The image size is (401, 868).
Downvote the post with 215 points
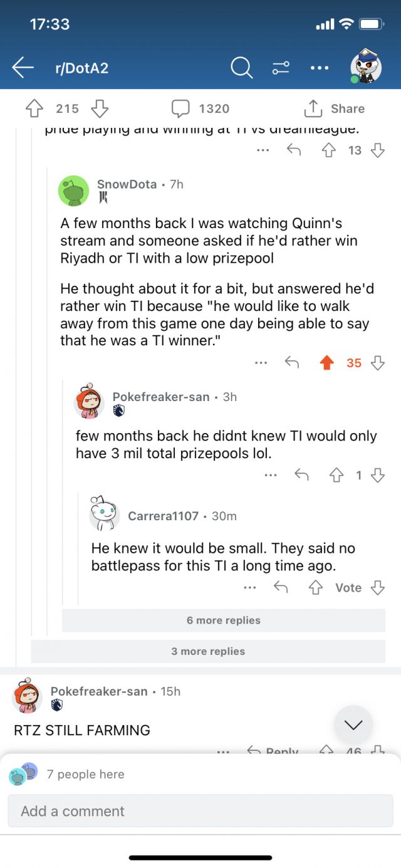point(100,108)
